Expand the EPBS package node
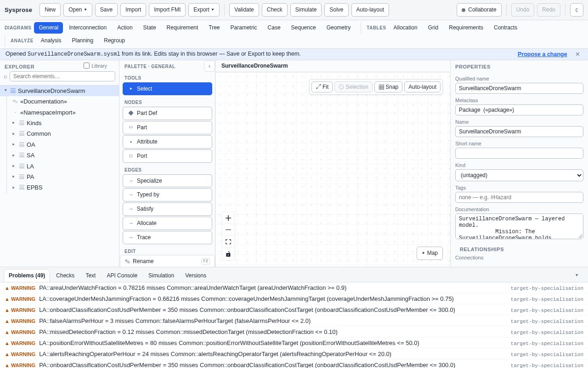The width and height of the screenshot is (588, 368). pos(13,187)
